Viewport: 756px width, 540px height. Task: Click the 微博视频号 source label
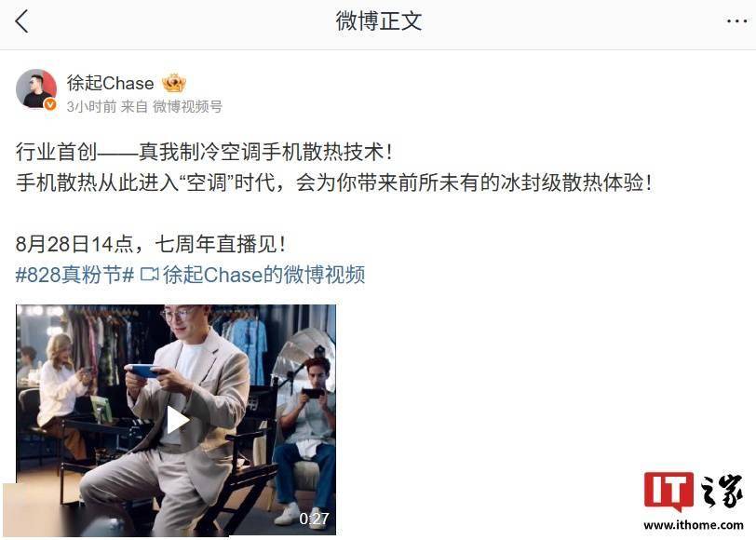(187, 106)
